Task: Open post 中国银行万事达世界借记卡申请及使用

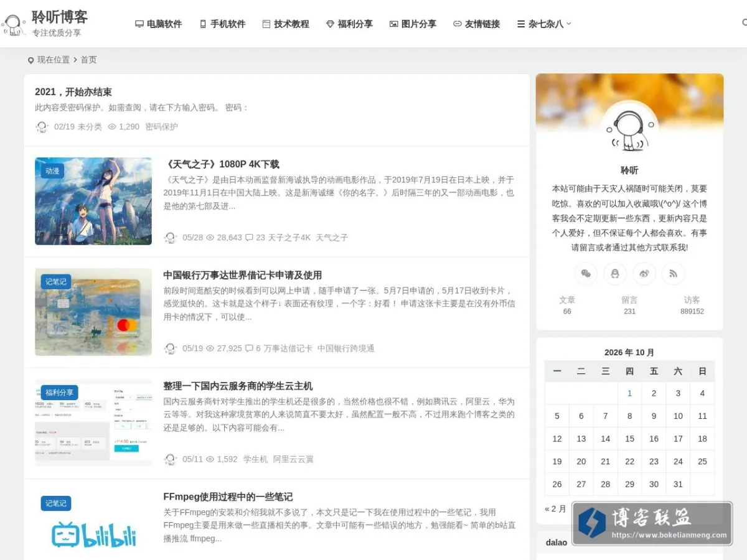Action: tap(243, 275)
